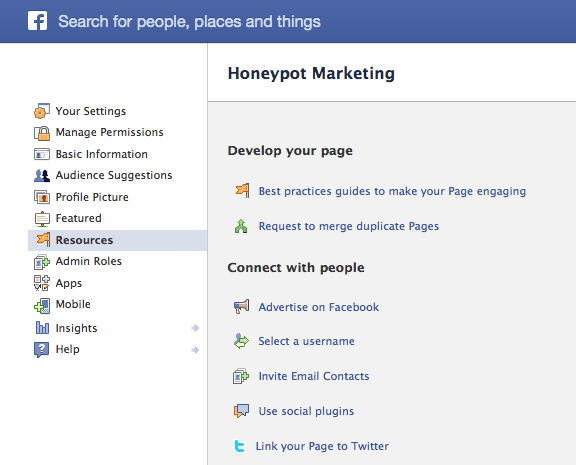The width and height of the screenshot is (576, 465).
Task: Click the Resources orange flag sidebar icon
Action: (43, 240)
